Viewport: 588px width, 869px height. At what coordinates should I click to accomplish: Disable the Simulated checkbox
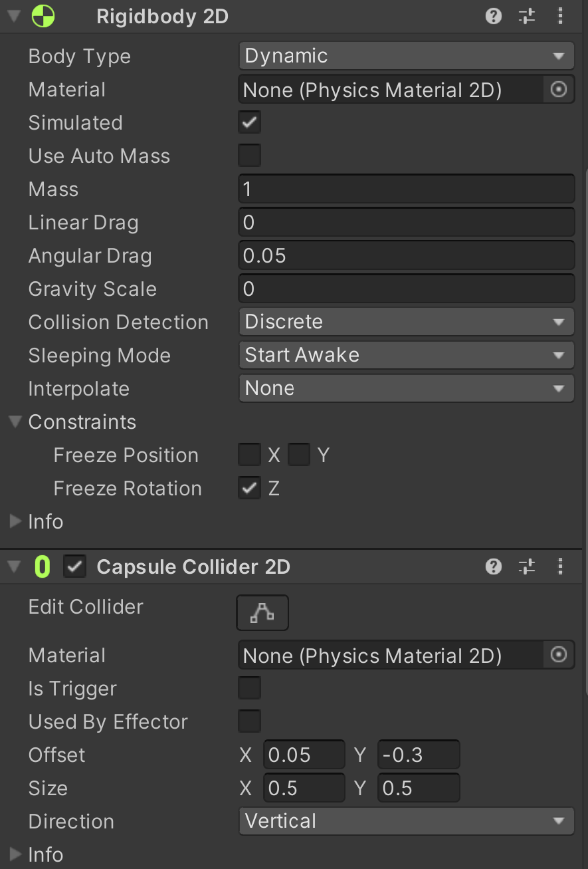[x=250, y=122]
